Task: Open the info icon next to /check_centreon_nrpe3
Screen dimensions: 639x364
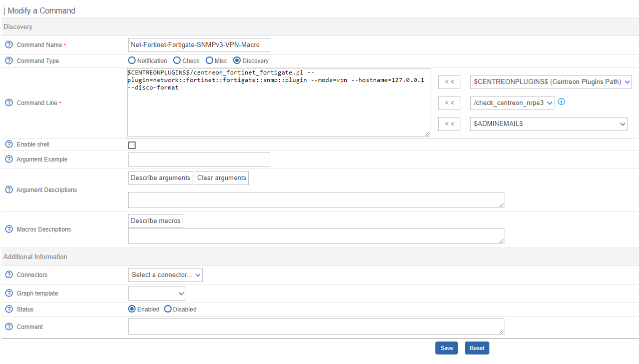Action: click(x=561, y=101)
